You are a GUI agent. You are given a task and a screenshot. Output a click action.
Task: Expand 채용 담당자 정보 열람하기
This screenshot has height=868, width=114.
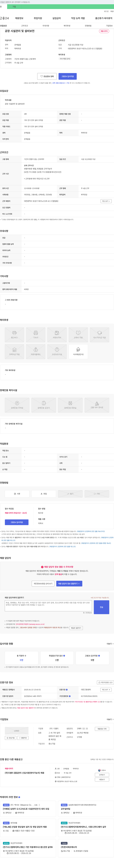[x=69, y=584]
